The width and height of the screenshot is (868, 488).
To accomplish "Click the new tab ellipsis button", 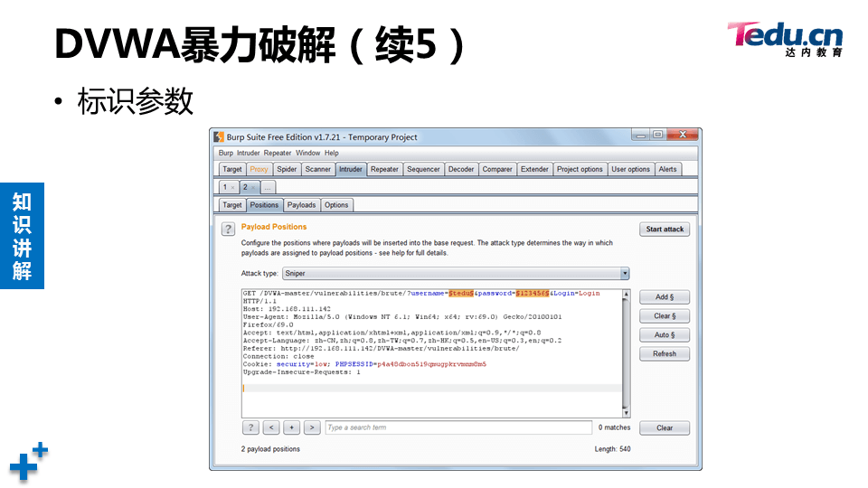I will pyautogui.click(x=268, y=188).
